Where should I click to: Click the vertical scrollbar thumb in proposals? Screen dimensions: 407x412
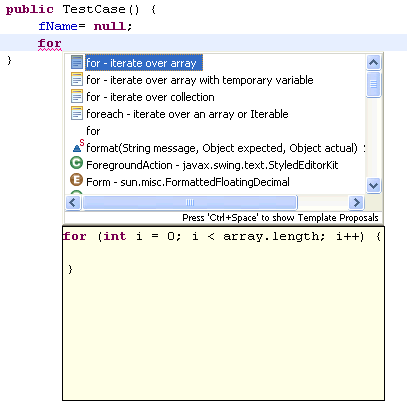click(373, 84)
